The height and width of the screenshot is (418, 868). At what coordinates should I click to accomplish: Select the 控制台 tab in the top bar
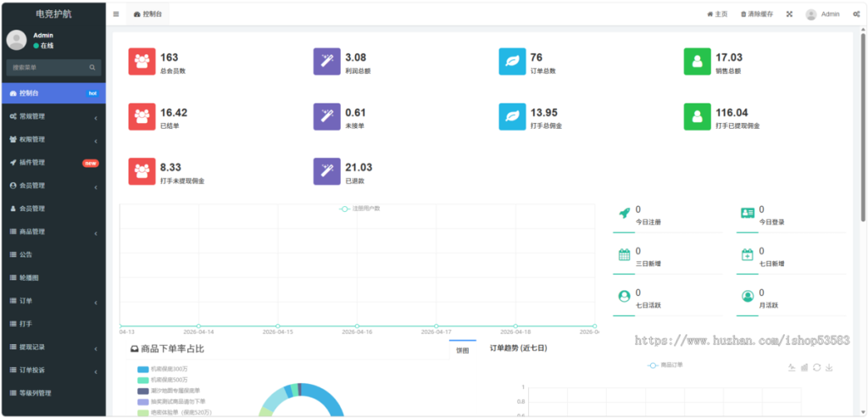(147, 14)
